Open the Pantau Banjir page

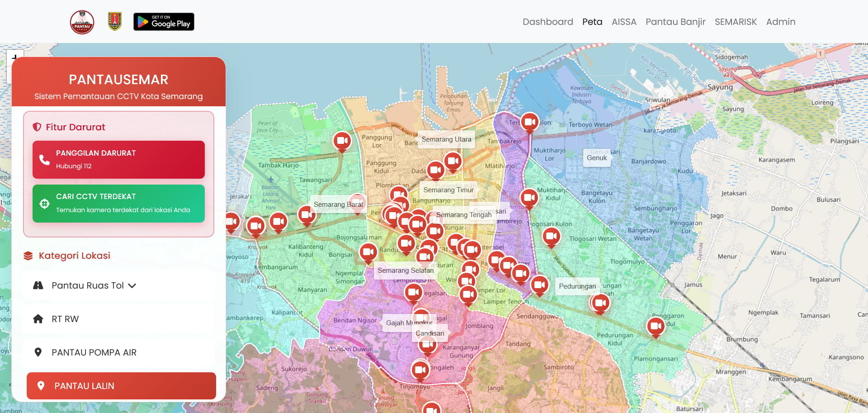click(x=675, y=22)
